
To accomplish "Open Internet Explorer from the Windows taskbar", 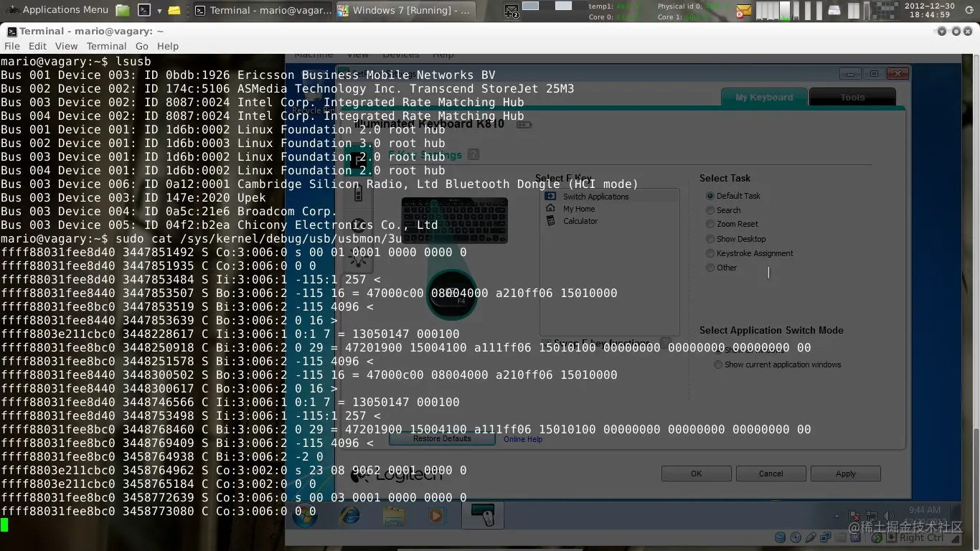I will [x=350, y=516].
